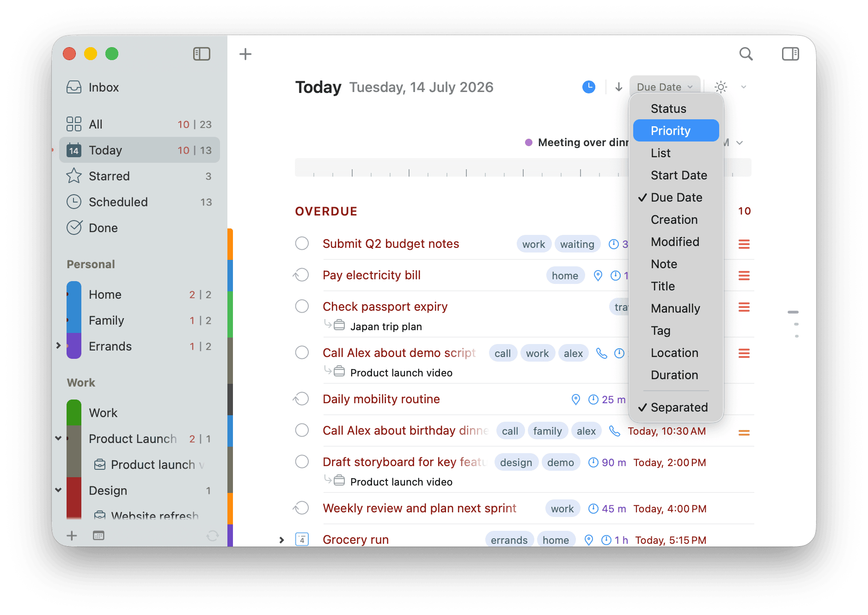Click the priority bars on Submit Q2 budget notes
The height and width of the screenshot is (615, 868).
point(744,244)
